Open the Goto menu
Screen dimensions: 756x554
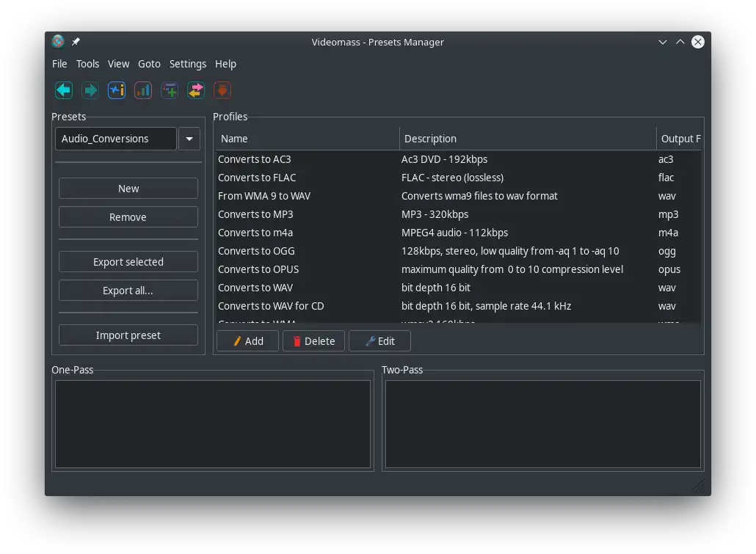click(149, 64)
